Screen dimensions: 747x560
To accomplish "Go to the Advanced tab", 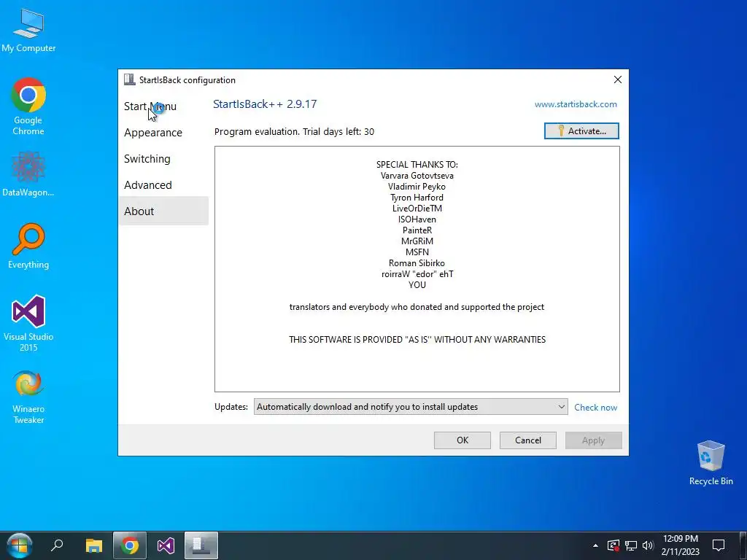I will 147,184.
